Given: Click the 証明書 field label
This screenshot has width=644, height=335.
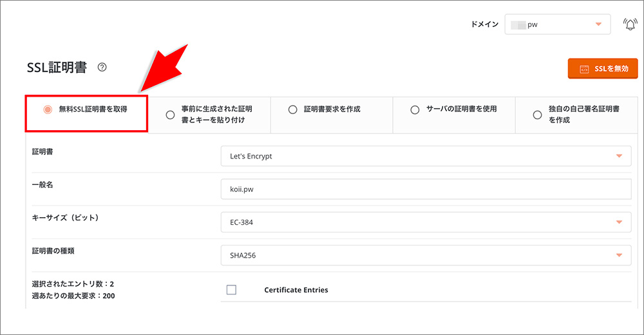Looking at the screenshot, I should pos(43,151).
